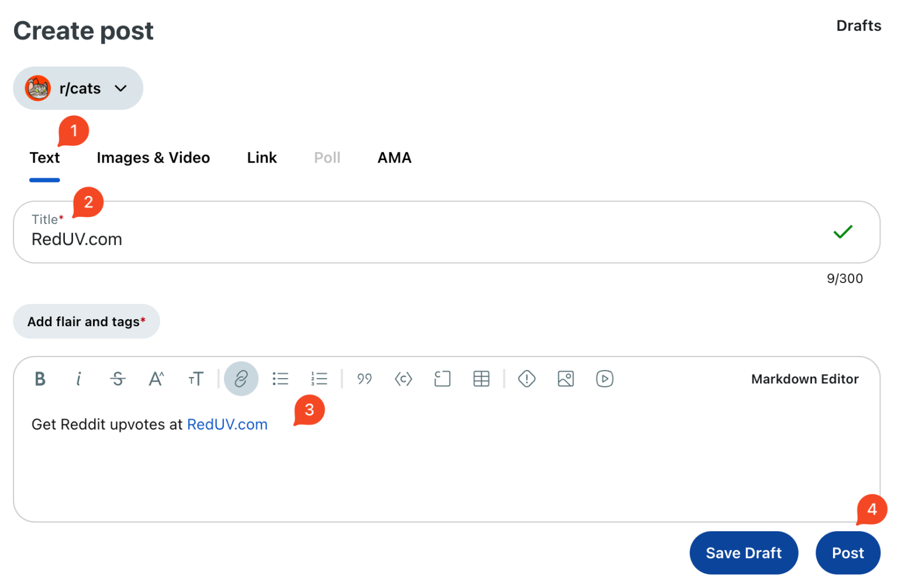Mark text as spoiler
Viewport: 898px width, 588px height.
(x=526, y=379)
